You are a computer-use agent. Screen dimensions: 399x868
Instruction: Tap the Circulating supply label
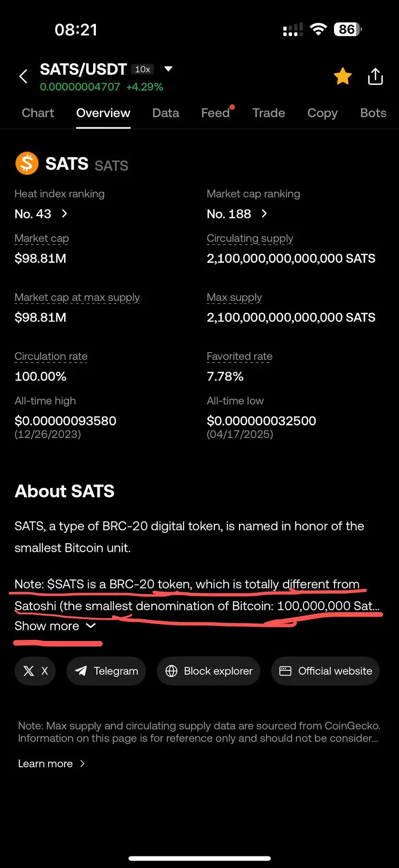[x=250, y=238]
